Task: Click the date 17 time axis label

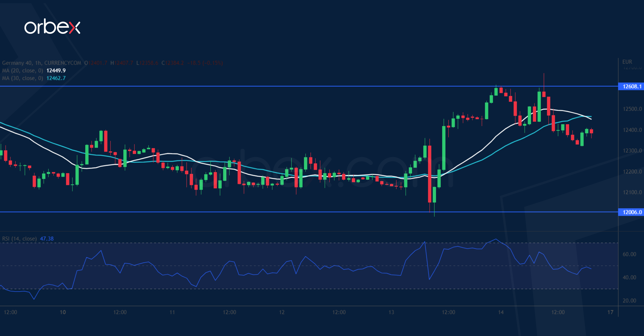Action: [610, 312]
